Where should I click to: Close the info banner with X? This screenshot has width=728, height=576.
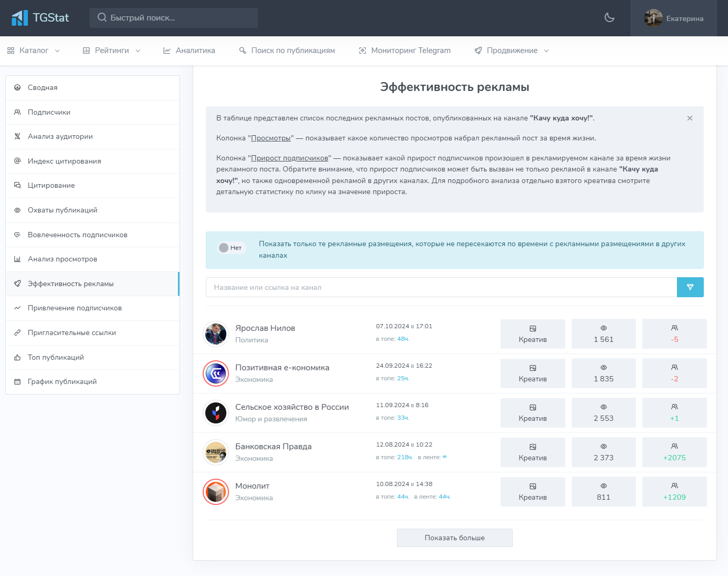point(690,118)
